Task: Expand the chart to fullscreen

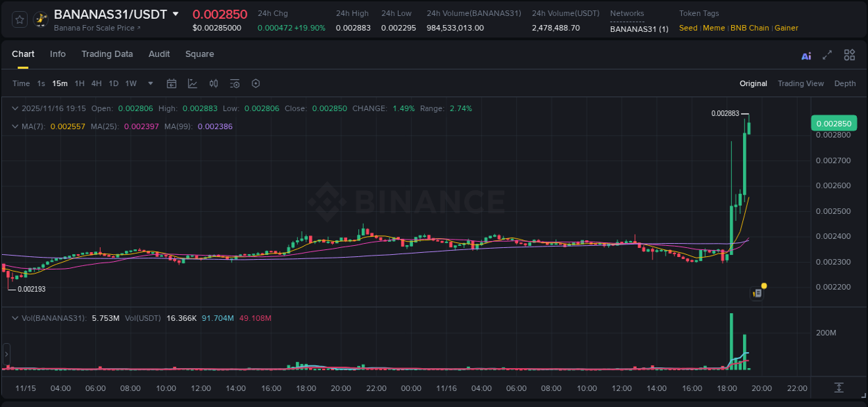Action: click(x=828, y=55)
